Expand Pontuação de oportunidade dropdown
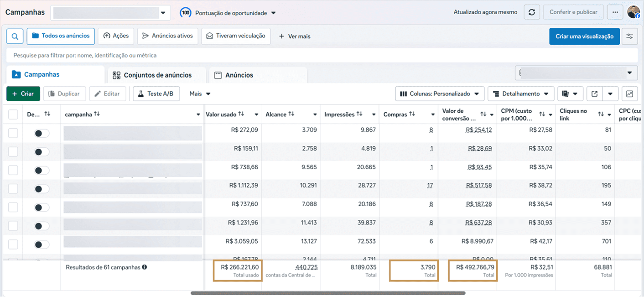This screenshot has width=644, height=297. (228, 13)
